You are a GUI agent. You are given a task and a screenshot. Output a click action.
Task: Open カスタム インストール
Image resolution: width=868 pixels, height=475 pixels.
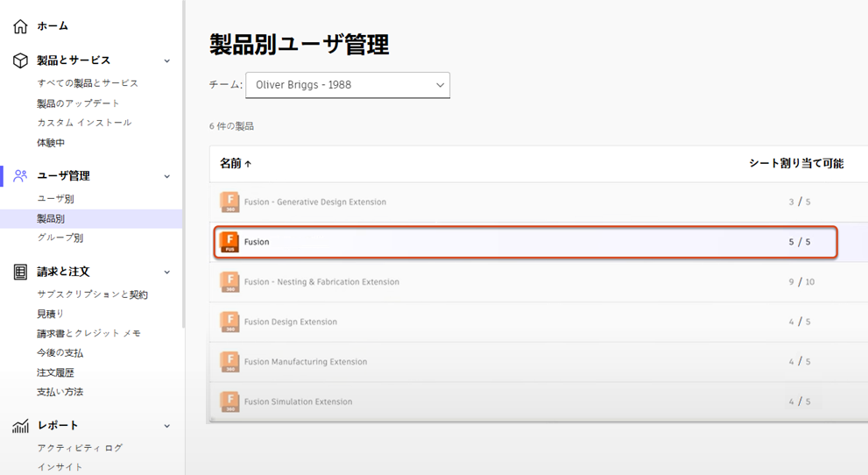[84, 123]
